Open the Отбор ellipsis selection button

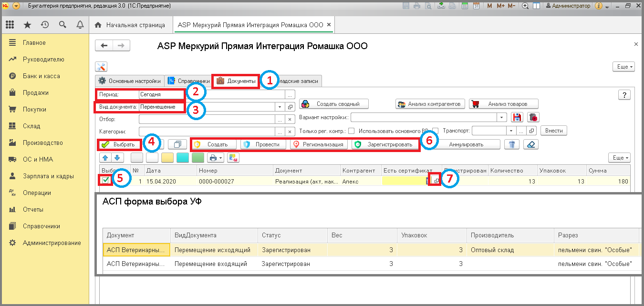280,119
